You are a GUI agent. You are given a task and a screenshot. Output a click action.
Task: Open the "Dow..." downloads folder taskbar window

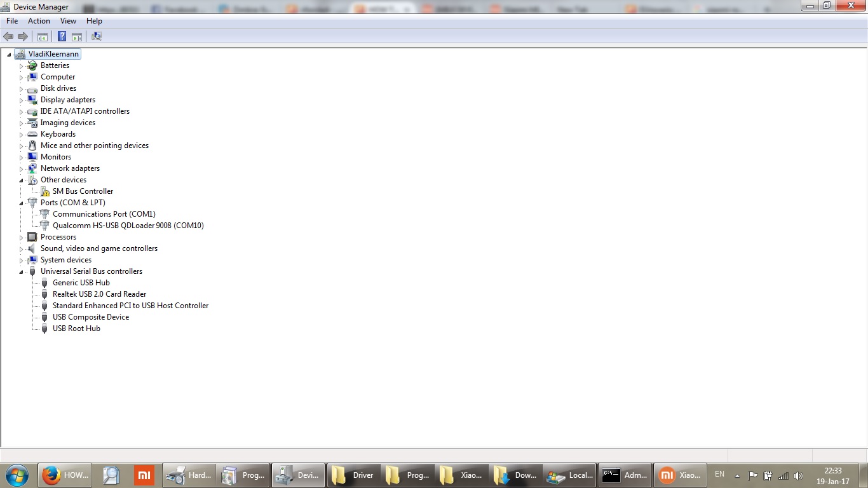[516, 475]
